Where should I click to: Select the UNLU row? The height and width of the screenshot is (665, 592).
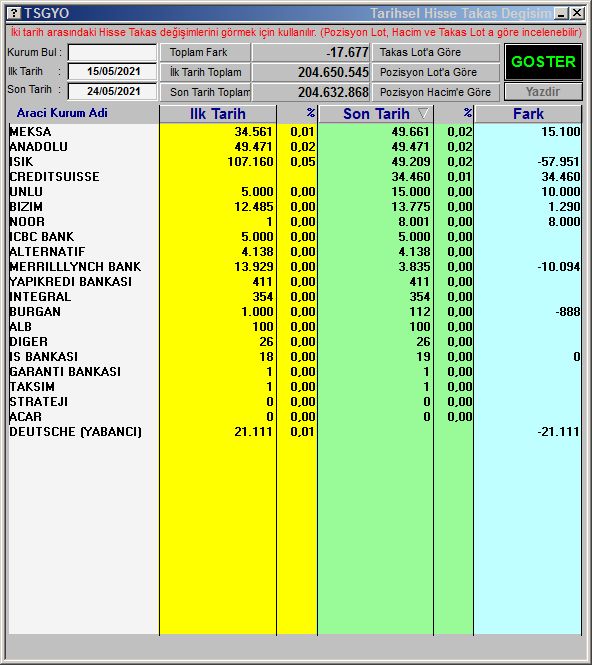coord(295,192)
